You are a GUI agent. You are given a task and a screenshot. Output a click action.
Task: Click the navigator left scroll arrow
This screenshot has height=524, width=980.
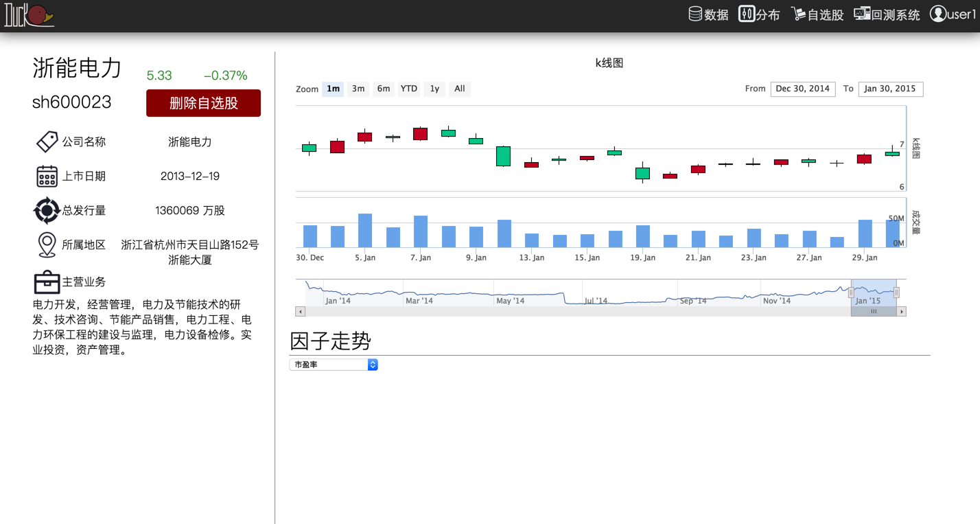(300, 312)
